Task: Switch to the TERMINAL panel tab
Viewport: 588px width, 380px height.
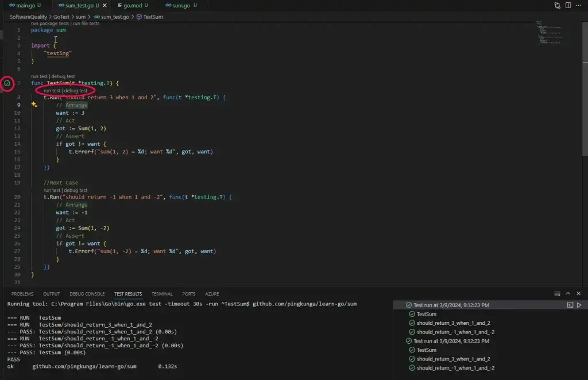Action: [x=162, y=294]
